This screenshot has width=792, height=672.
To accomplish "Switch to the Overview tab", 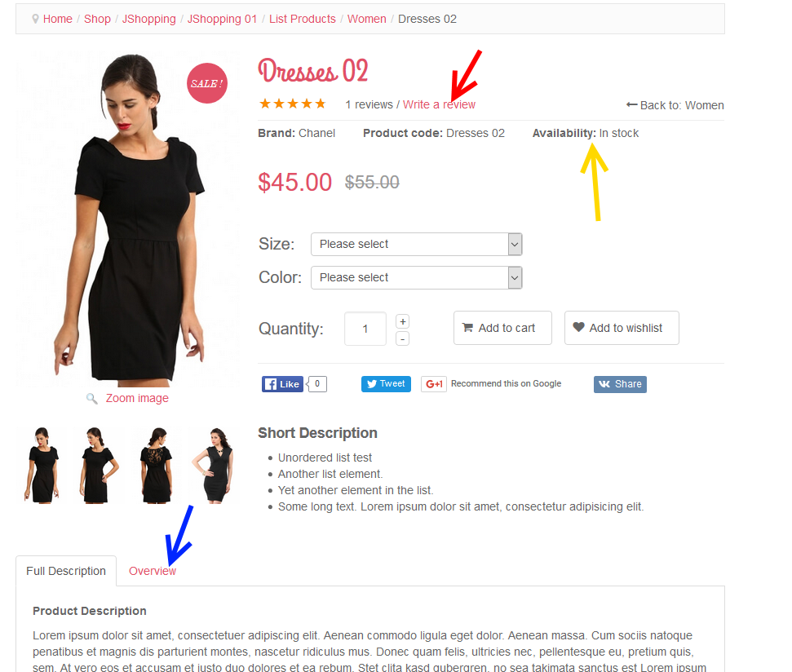I will [152, 571].
